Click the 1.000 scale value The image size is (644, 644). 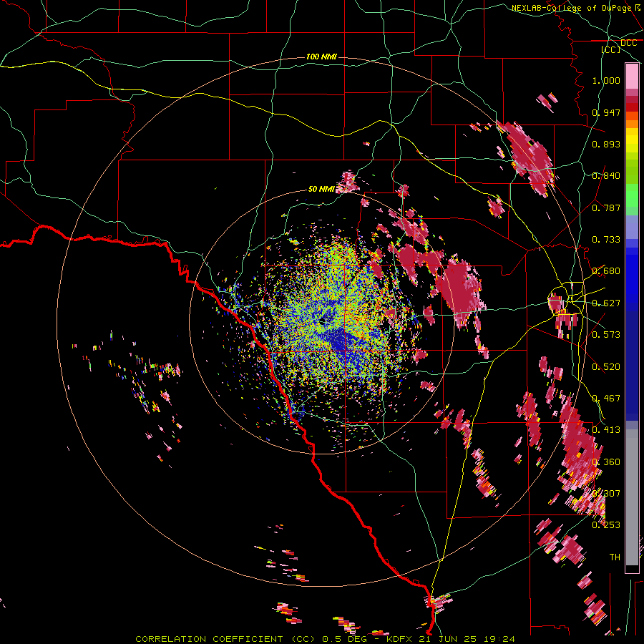tap(606, 80)
